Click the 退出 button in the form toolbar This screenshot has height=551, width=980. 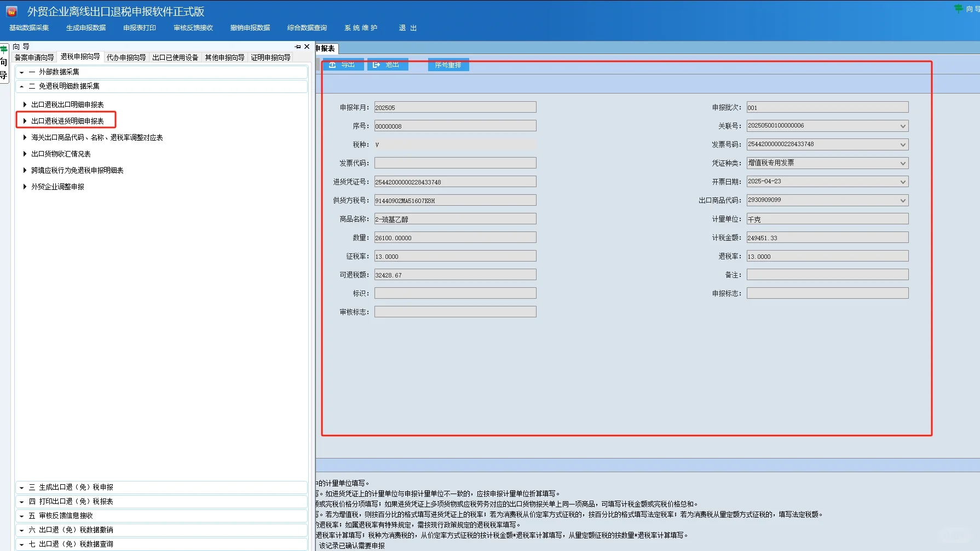(x=388, y=65)
